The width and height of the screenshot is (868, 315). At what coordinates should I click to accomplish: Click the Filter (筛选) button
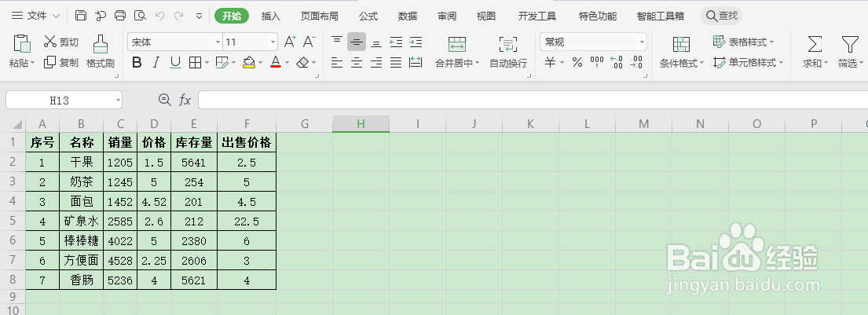point(849,52)
